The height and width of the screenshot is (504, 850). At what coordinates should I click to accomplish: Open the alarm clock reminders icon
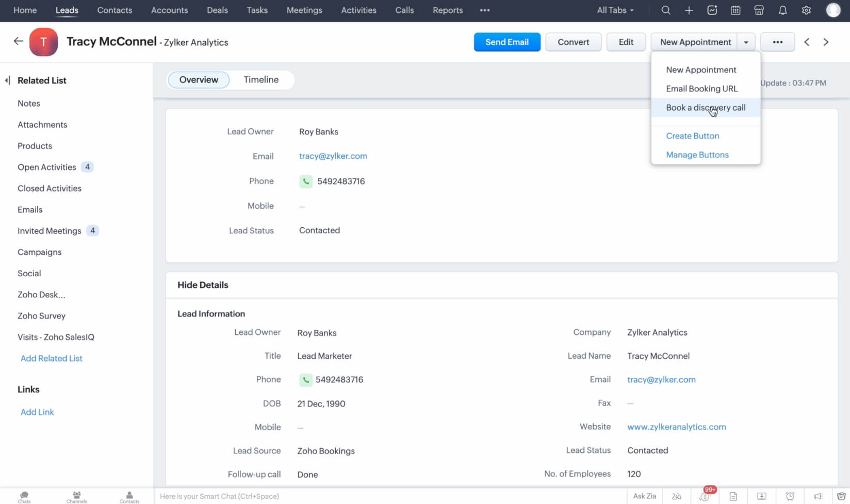790,496
